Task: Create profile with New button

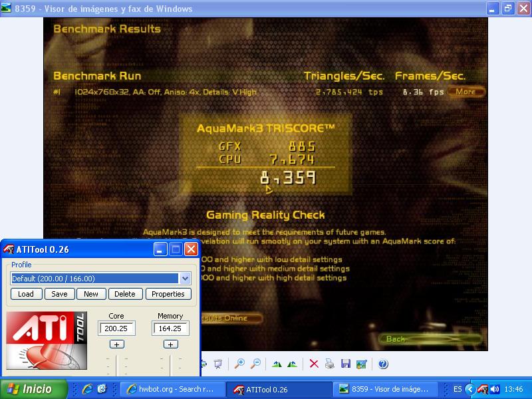Action: (91, 294)
